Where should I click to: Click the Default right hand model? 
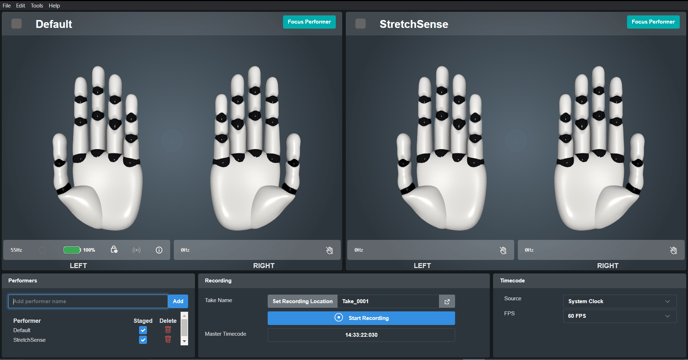(255, 148)
